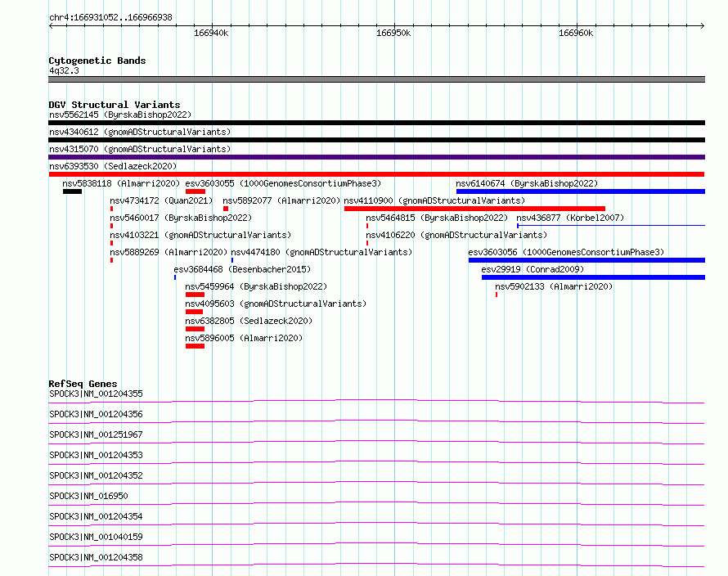The height and width of the screenshot is (576, 728).
Task: Click the DGV Structural Variants track heading
Action: (115, 105)
